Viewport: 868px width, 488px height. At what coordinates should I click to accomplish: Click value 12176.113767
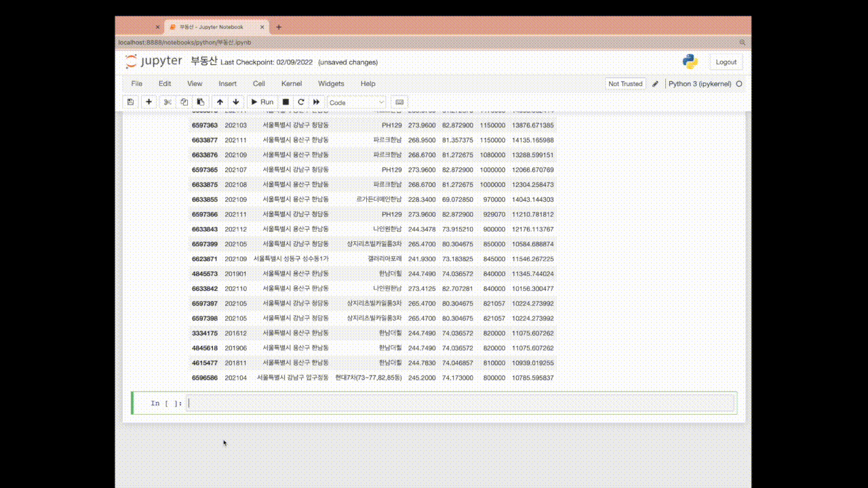coord(533,229)
